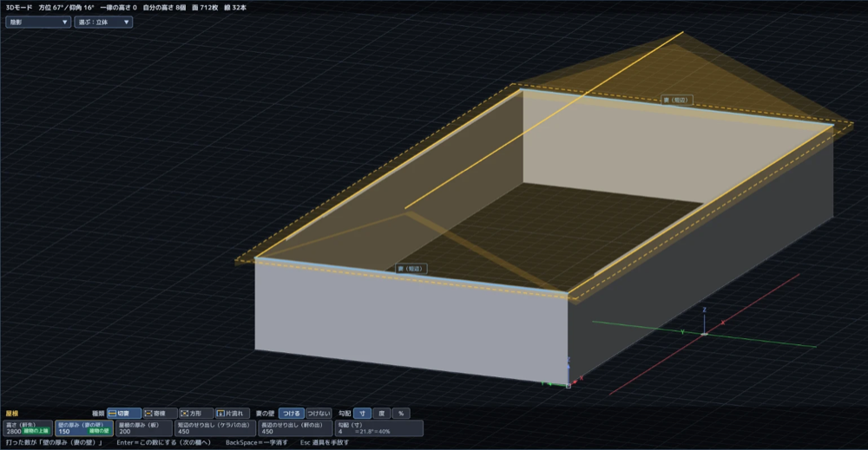Edit the 屋根の厚み（板） field
This screenshot has width=868, height=450.
click(x=144, y=428)
